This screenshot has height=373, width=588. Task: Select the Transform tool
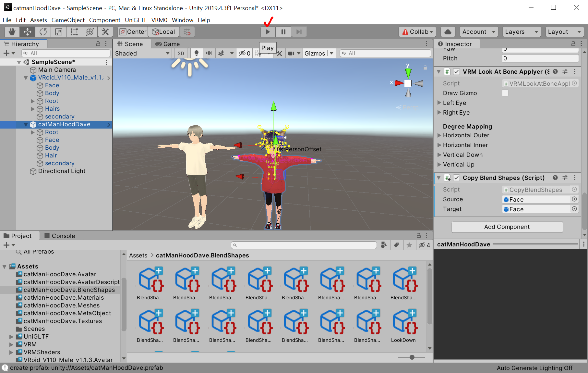(x=90, y=31)
